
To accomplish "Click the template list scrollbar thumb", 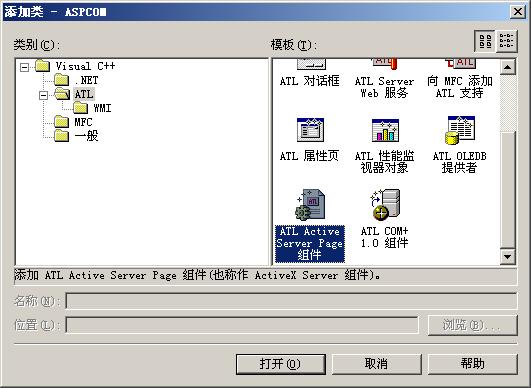I will tap(507, 190).
